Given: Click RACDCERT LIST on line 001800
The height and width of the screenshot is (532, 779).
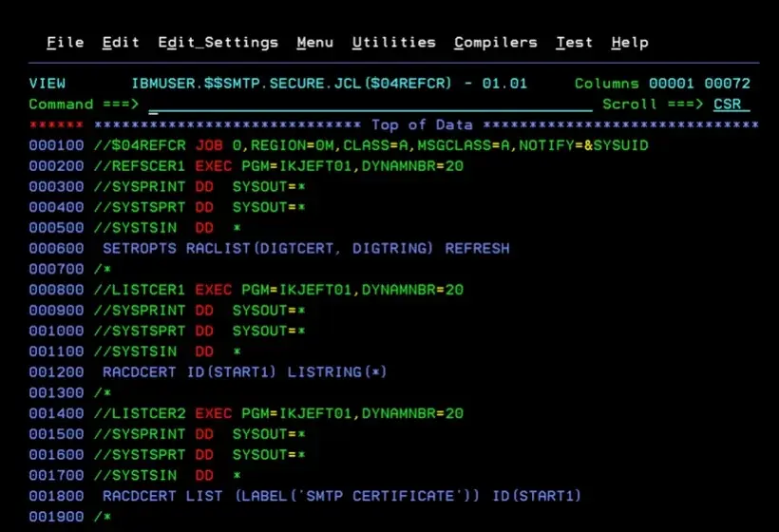Looking at the screenshot, I should click(163, 496).
